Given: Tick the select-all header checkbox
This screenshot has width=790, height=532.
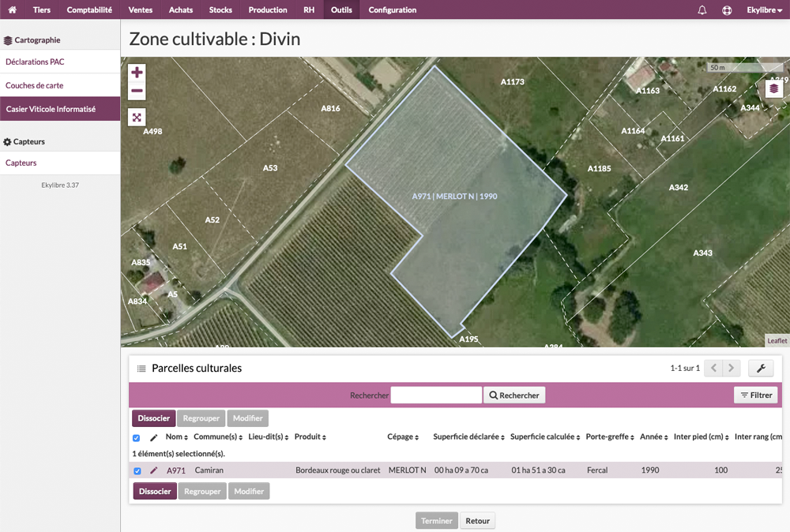Looking at the screenshot, I should [x=136, y=438].
